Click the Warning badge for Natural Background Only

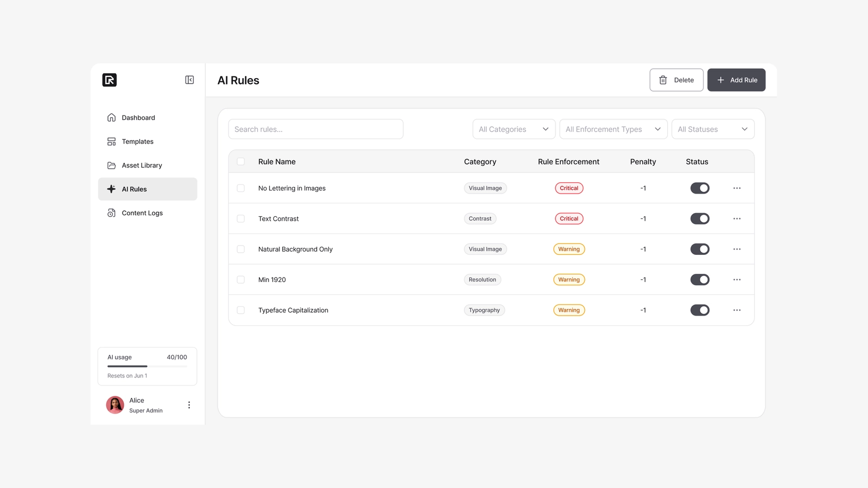click(x=569, y=249)
